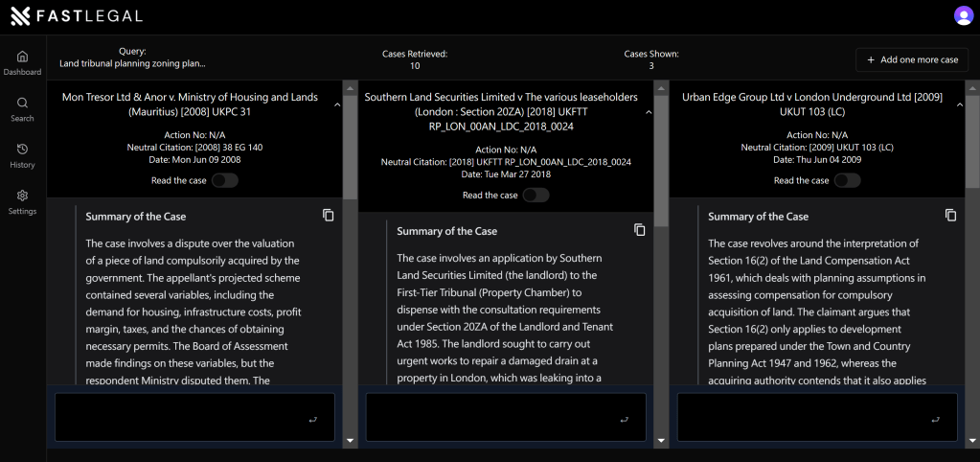Go to Dashboard in the sidebar
This screenshot has height=462, width=980.
(22, 62)
